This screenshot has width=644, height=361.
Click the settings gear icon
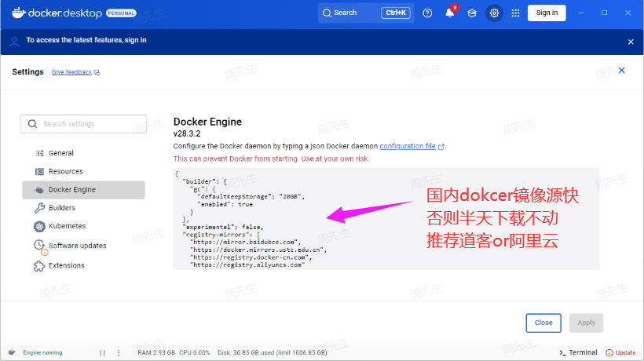tap(494, 13)
